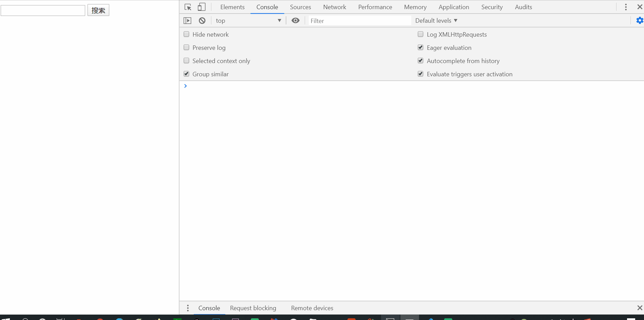Switch to the Elements tab
Viewport: 644px width, 320px height.
point(232,7)
